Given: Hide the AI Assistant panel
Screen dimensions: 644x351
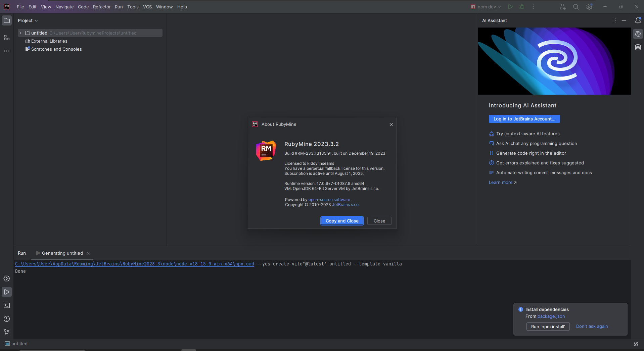Looking at the screenshot, I should (624, 20).
